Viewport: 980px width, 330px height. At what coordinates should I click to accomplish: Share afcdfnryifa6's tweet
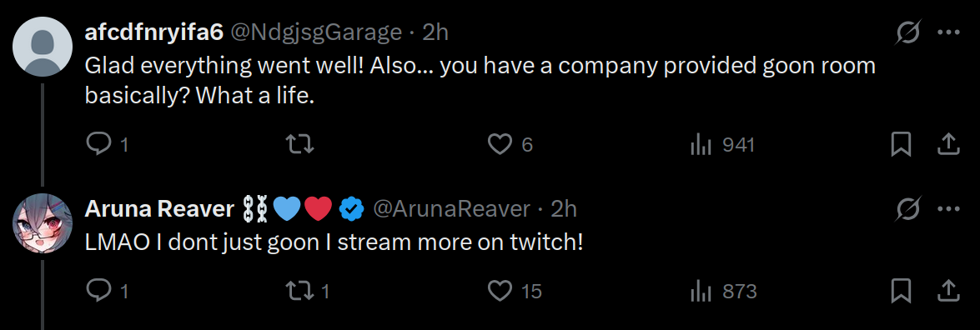click(x=948, y=145)
